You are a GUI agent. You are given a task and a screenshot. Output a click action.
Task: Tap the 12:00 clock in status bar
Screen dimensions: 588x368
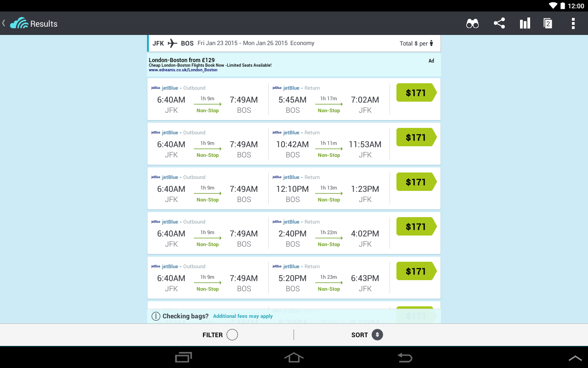coord(576,6)
